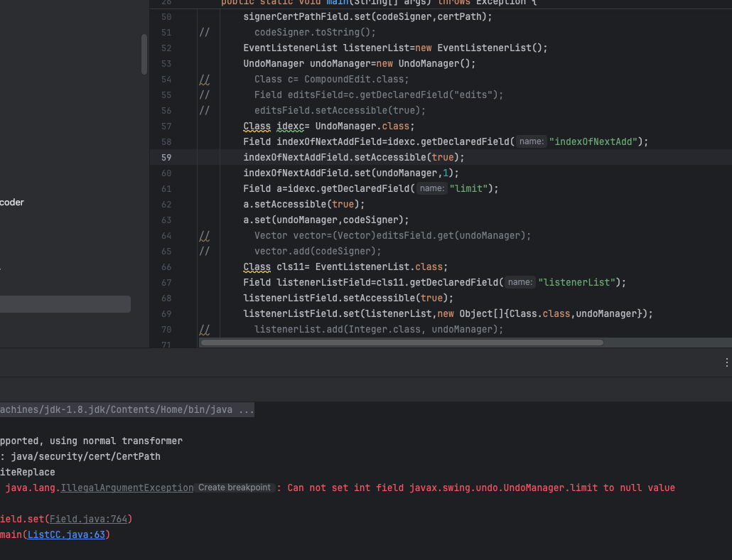Viewport: 732px width, 560px height.
Task: Click the name: inlay hint on line 67
Action: click(520, 282)
